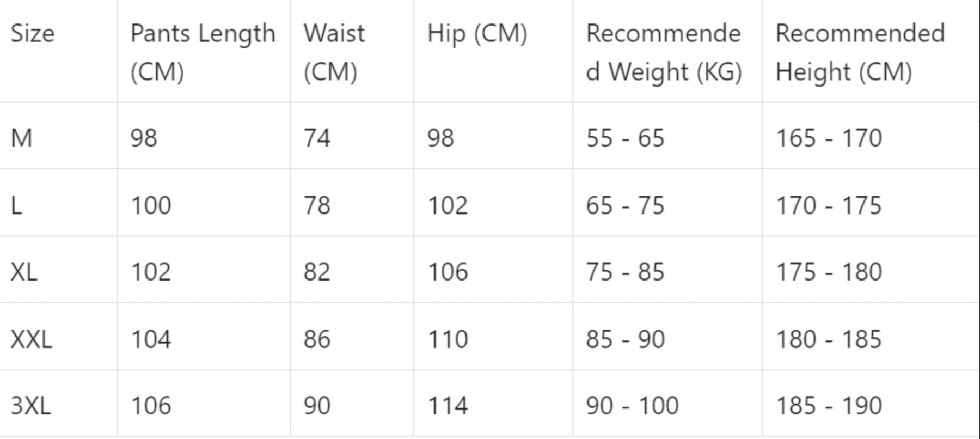Viewport: 980px width, 439px height.
Task: Click the height range 180 - 185
Action: pyautogui.click(x=829, y=339)
